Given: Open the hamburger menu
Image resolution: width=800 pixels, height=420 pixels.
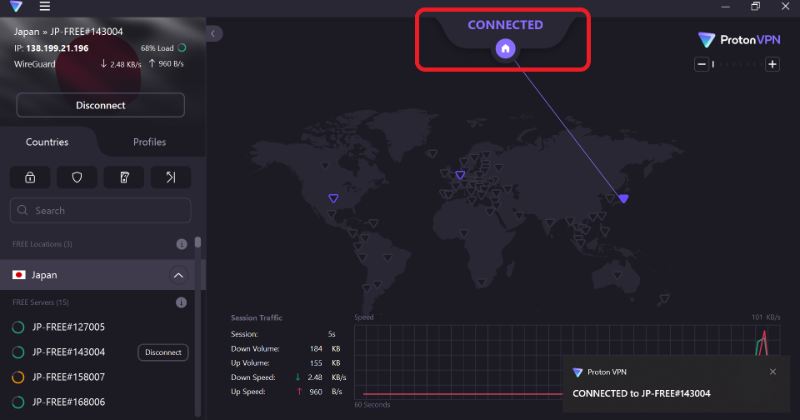Looking at the screenshot, I should [44, 7].
